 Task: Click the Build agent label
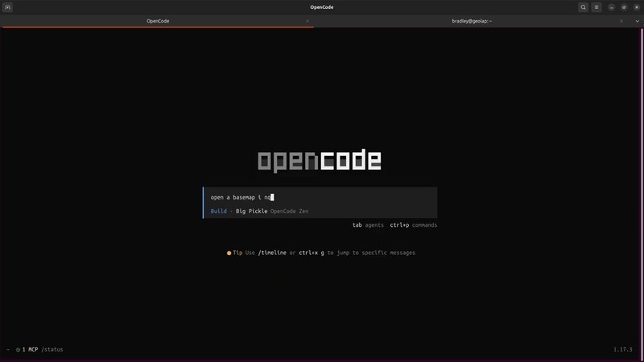[x=218, y=211]
